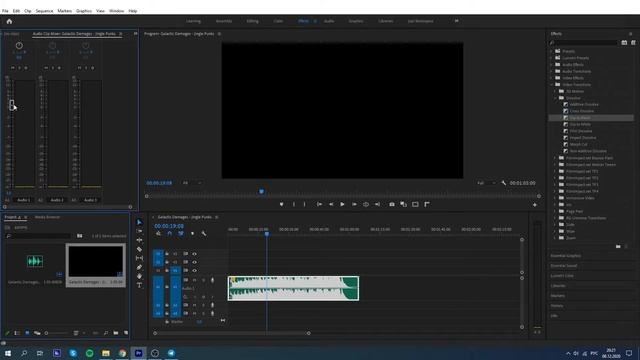Click the Add Marker icon in timeline

coord(192,233)
